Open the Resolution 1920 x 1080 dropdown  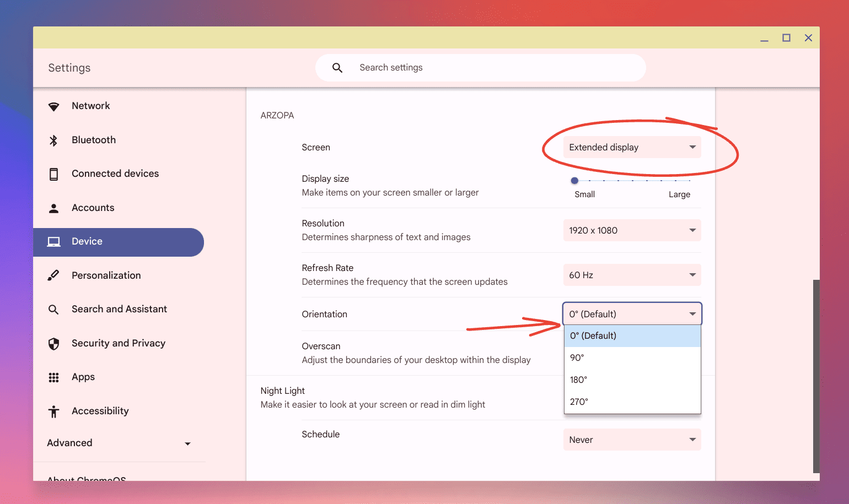coord(632,230)
